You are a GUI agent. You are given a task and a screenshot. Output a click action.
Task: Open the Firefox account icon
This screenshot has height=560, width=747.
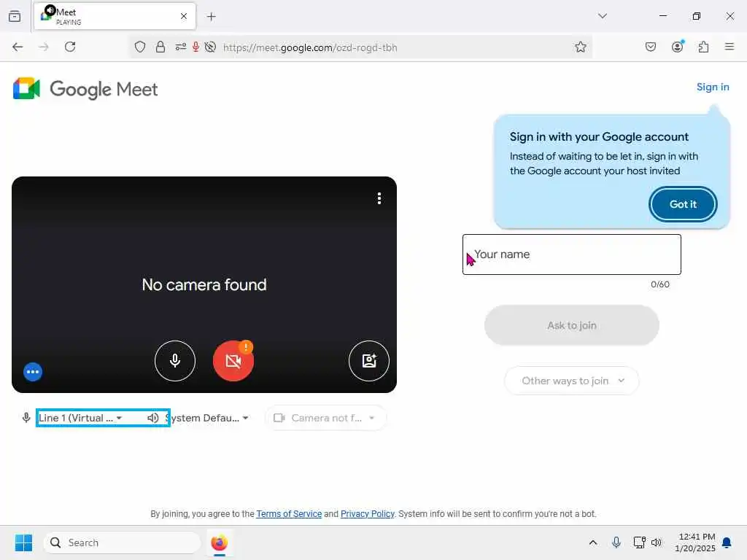tap(677, 47)
